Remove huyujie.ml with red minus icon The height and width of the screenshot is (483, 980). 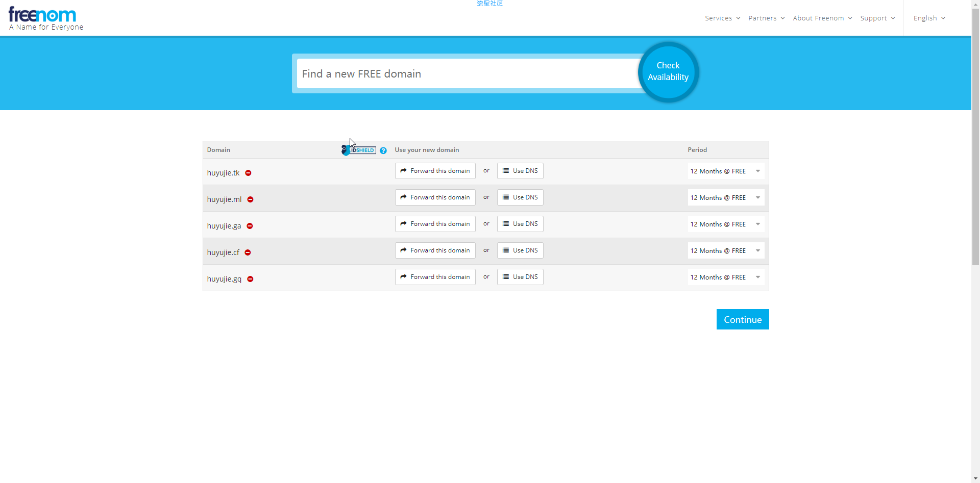pyautogui.click(x=250, y=199)
